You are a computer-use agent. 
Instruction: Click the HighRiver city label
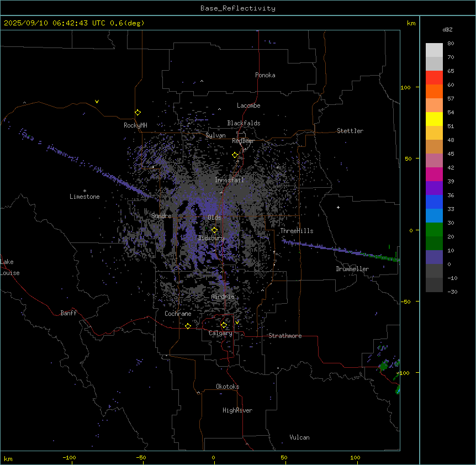[237, 410]
